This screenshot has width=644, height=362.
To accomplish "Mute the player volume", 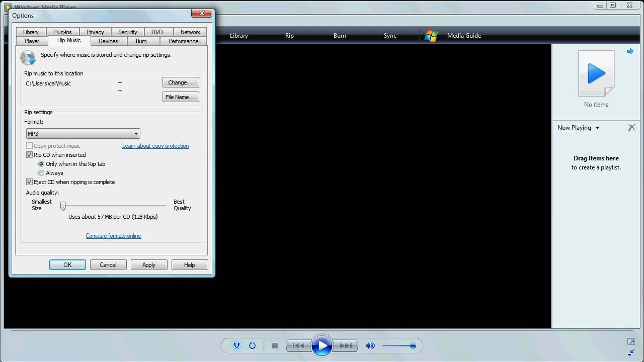I will [370, 345].
